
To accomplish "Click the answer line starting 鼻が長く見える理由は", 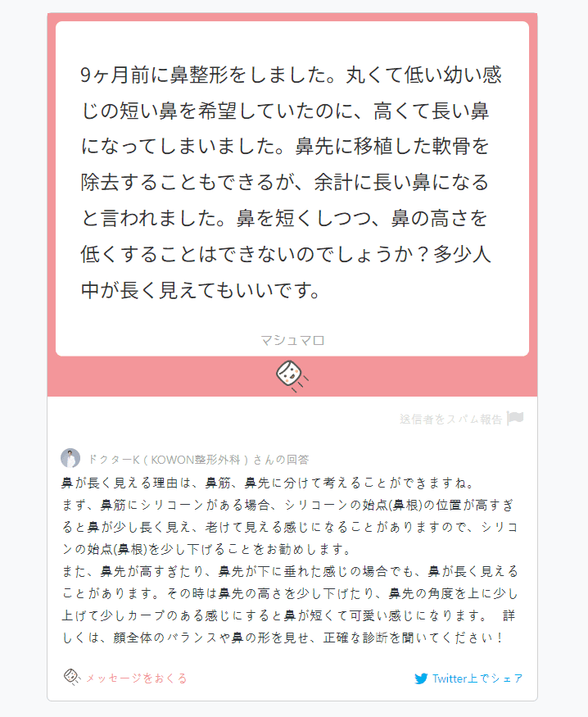I will coord(270,483).
